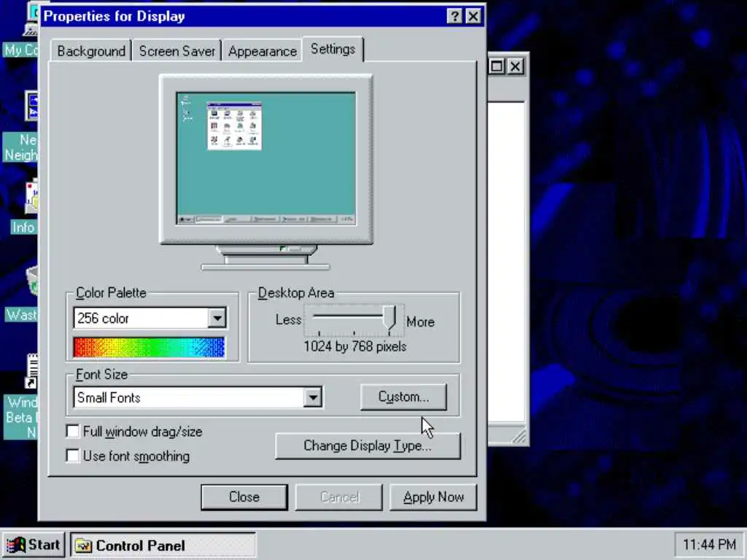This screenshot has height=560, width=747.
Task: Maximize the Control Panel window behind
Action: pyautogui.click(x=496, y=66)
